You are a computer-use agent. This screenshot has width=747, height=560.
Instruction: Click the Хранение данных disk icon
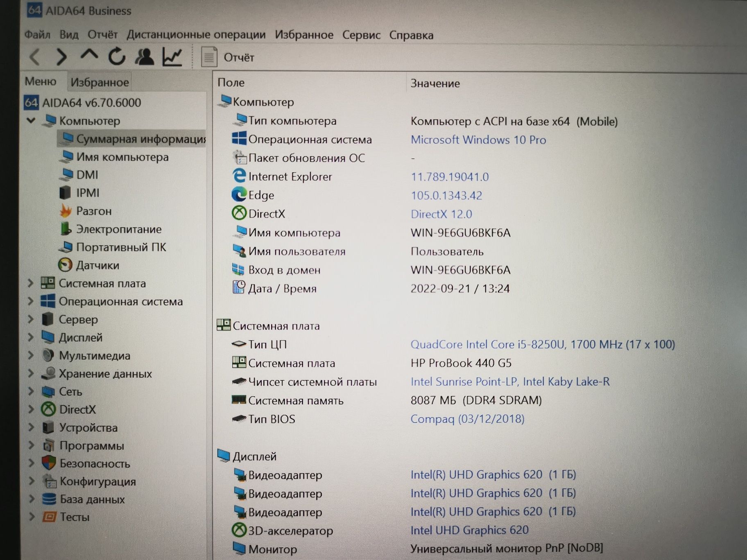48,373
